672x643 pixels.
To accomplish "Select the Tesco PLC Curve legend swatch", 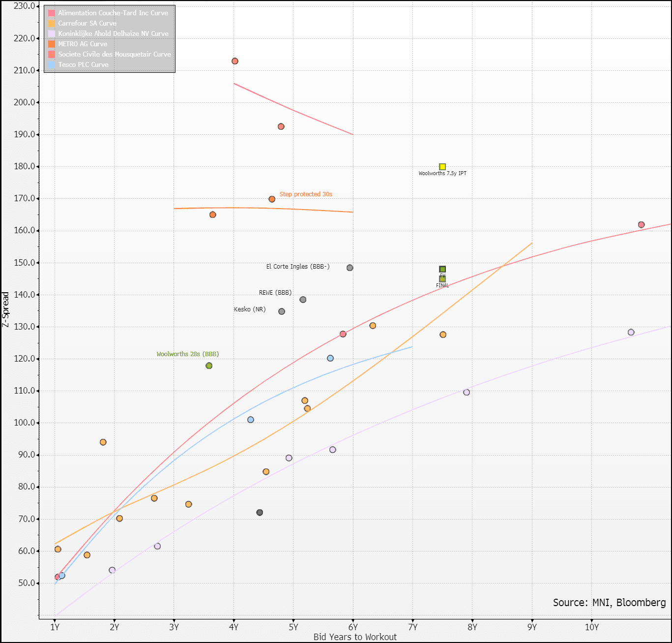I will [x=52, y=64].
